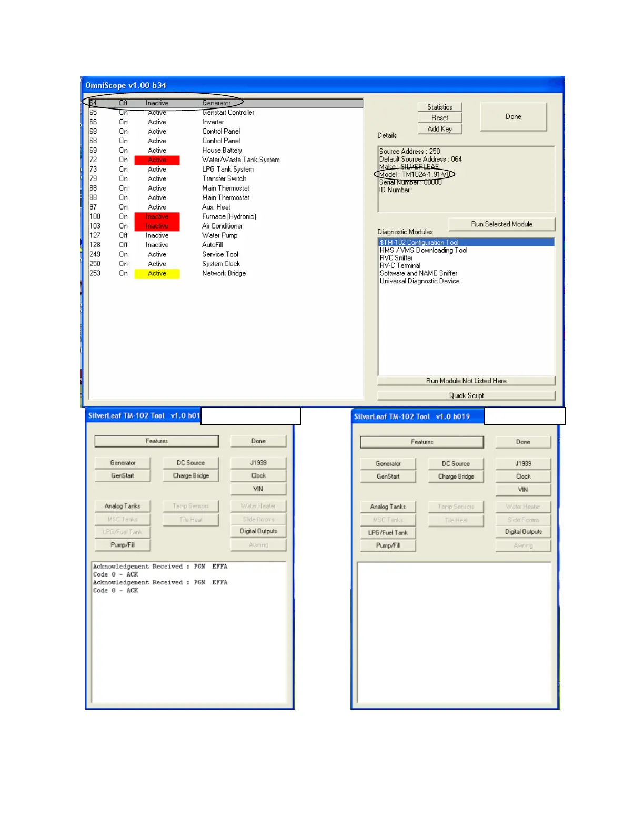Click yellow Active status of Network Bridge
The width and height of the screenshot is (644, 834).
point(157,274)
